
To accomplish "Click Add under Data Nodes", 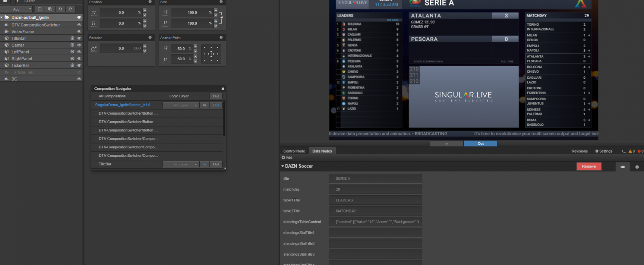I will tap(287, 157).
